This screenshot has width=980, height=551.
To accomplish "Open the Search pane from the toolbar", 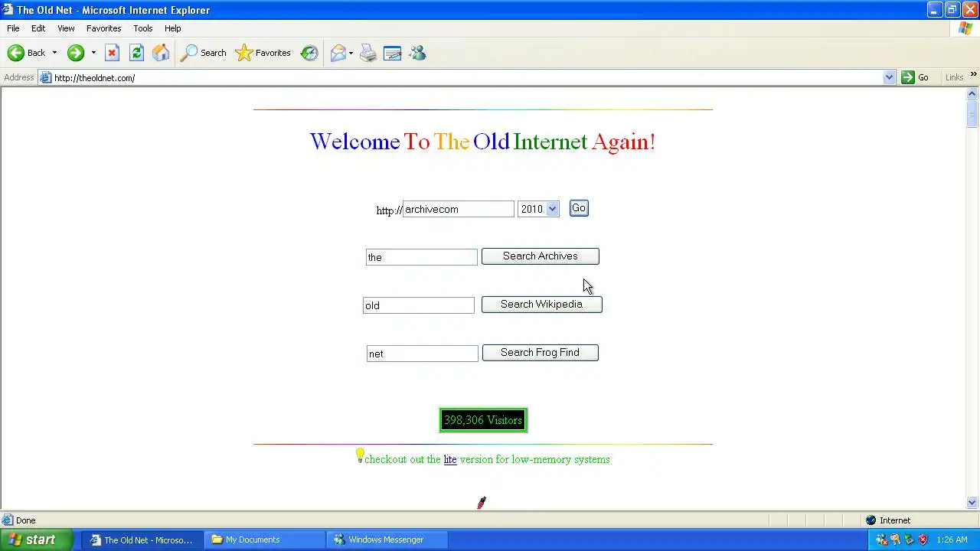I will point(204,53).
